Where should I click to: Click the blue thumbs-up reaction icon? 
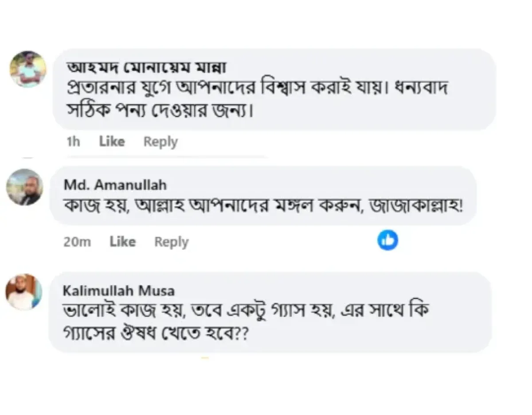click(x=387, y=240)
